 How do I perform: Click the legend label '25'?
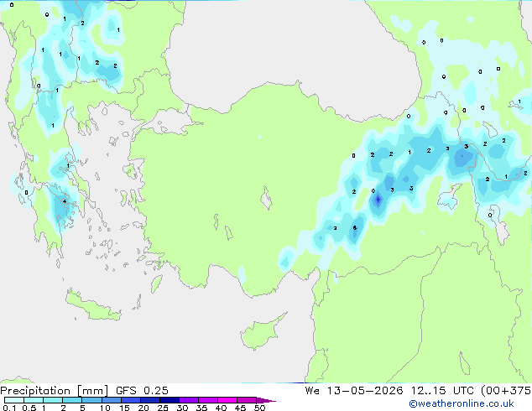click(x=163, y=408)
